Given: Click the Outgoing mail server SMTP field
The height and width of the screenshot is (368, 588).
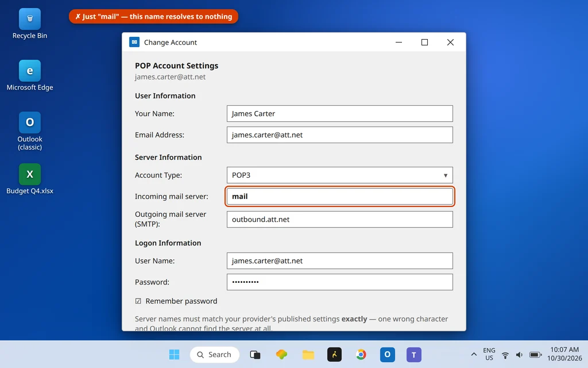Looking at the screenshot, I should pyautogui.click(x=340, y=219).
